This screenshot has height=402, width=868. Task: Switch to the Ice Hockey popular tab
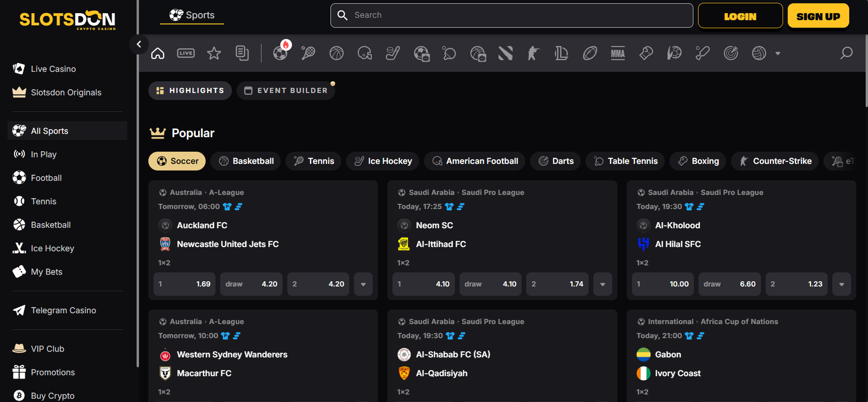[383, 161]
